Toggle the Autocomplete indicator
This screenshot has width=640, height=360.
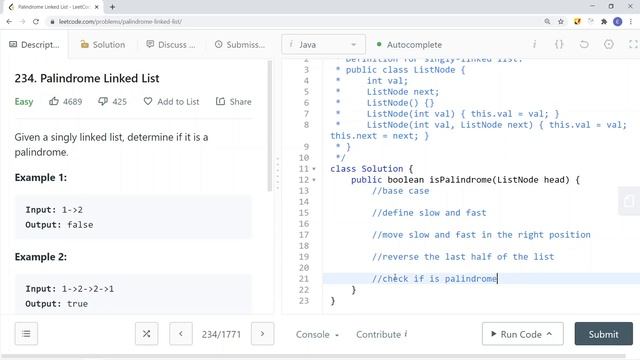click(x=409, y=44)
